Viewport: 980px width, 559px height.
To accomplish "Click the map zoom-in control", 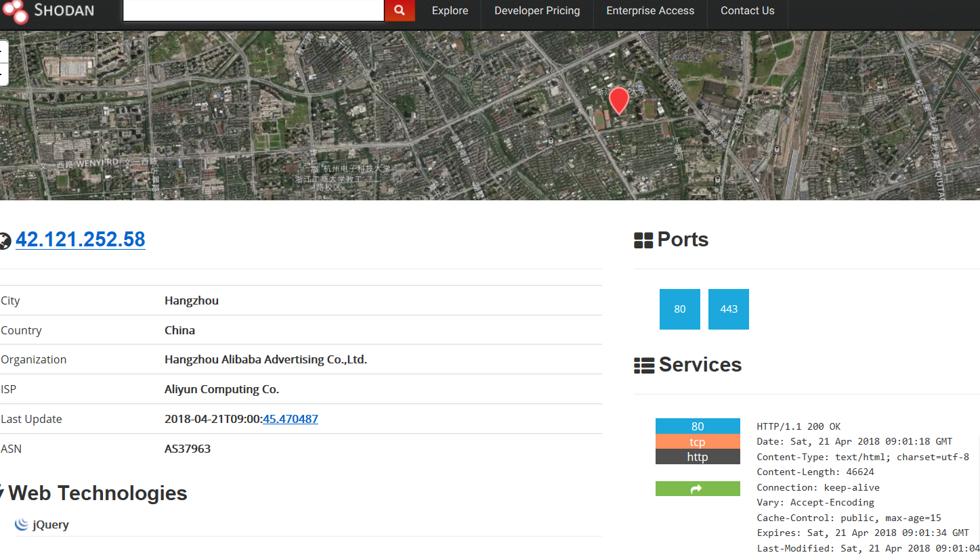I will (3, 52).
